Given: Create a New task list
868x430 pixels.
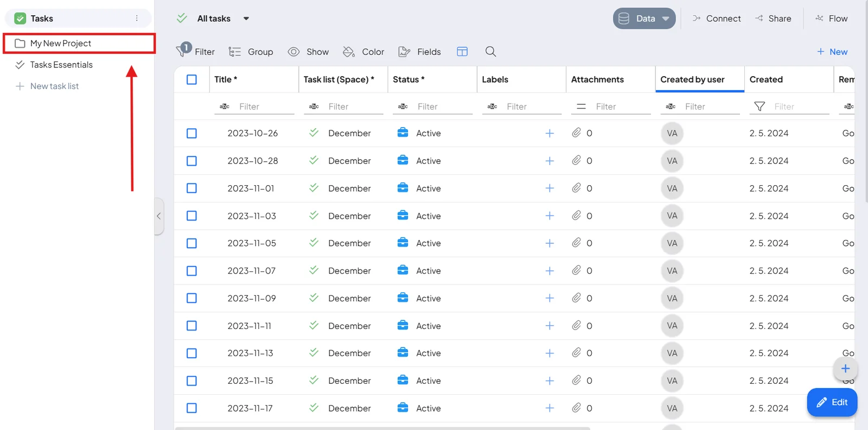Looking at the screenshot, I should point(47,86).
